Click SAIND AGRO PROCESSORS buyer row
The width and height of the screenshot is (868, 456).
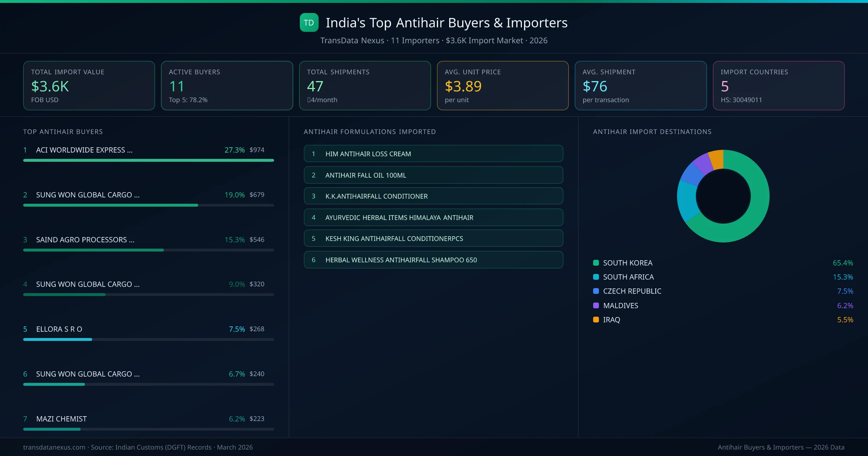85,240
